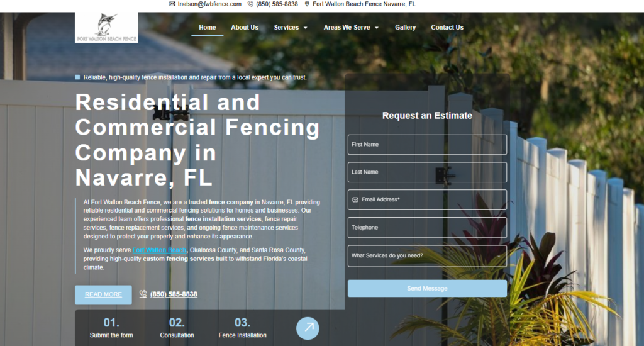The width and height of the screenshot is (644, 346).
Task: Click the envelope icon in Email Address field
Action: point(355,199)
